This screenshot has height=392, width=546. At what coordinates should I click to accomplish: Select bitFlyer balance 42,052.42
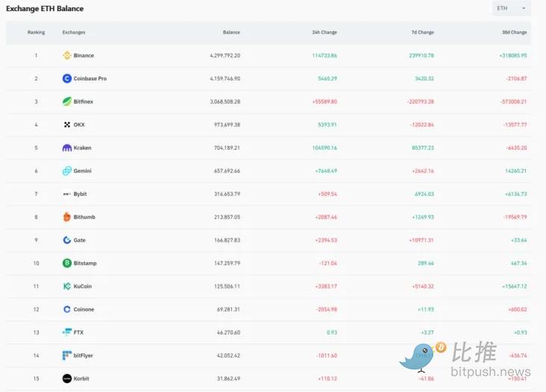pyautogui.click(x=228, y=355)
